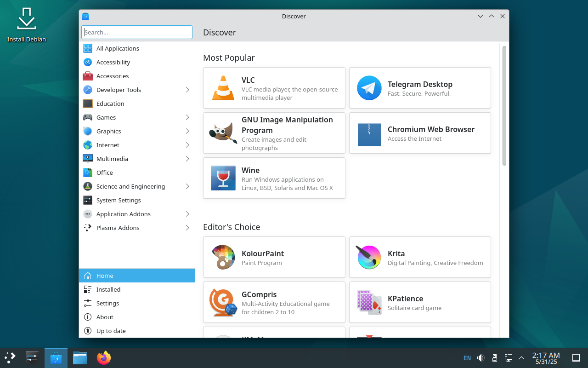Select the Office category label
588x368 pixels.
[x=105, y=172]
